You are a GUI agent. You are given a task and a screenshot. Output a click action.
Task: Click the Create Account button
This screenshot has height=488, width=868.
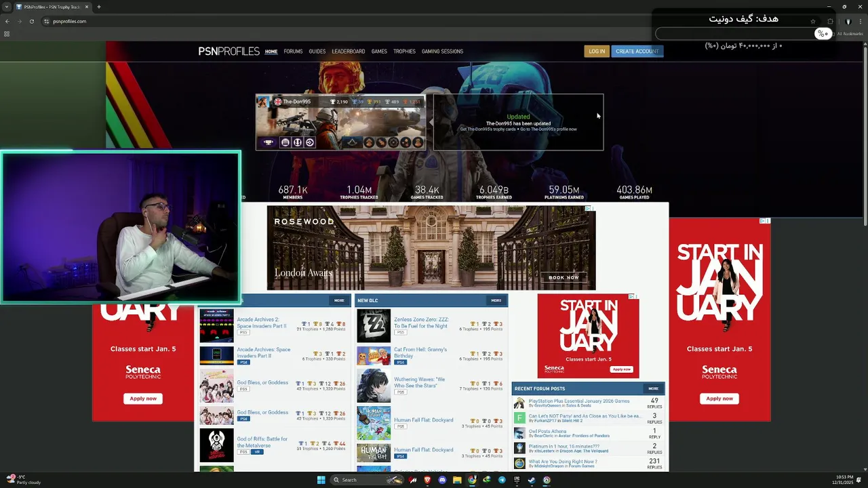coord(637,52)
